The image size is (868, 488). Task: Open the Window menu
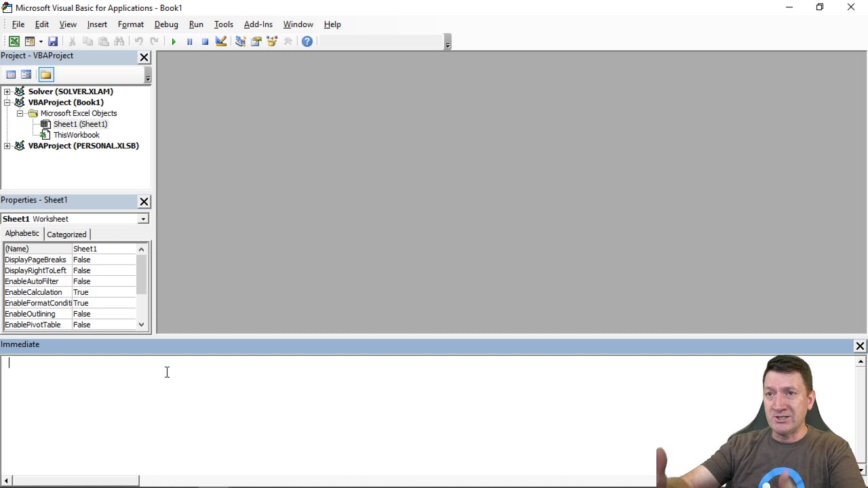(x=298, y=24)
